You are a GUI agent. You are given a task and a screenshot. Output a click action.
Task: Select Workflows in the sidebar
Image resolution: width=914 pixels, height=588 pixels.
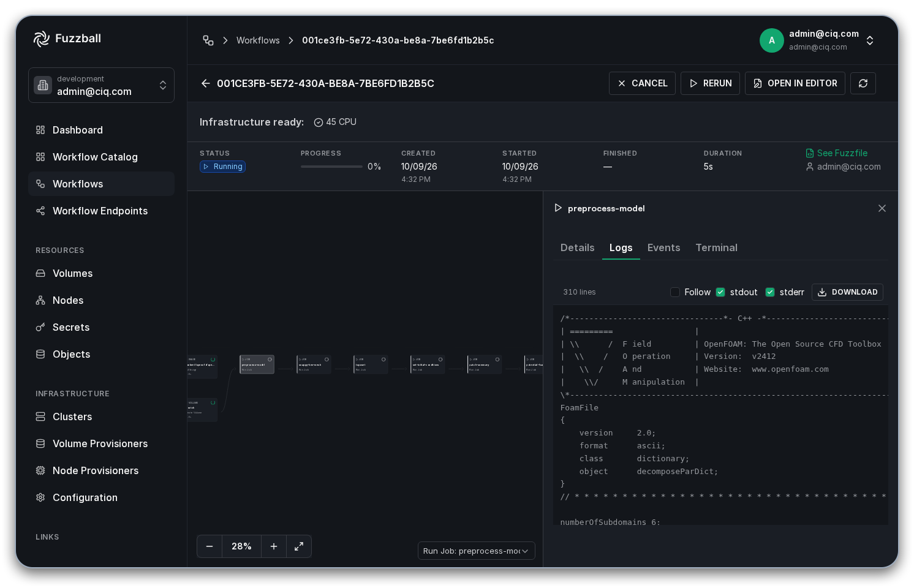coord(101,184)
